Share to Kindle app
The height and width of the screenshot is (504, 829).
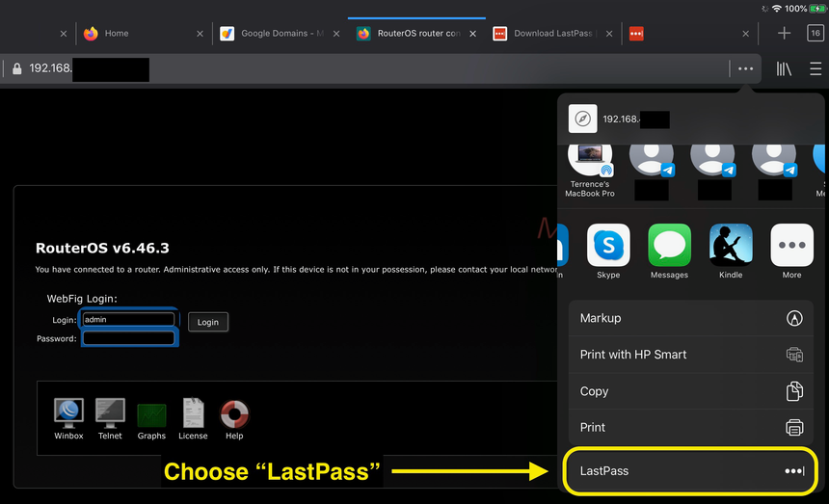(731, 246)
